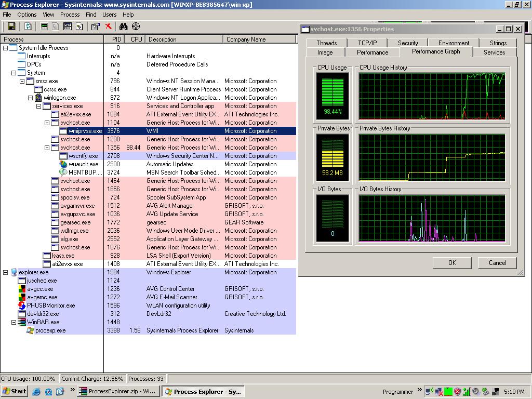532x399 pixels.
Task: Collapse the explorer.exe tree node
Action: click(x=6, y=272)
